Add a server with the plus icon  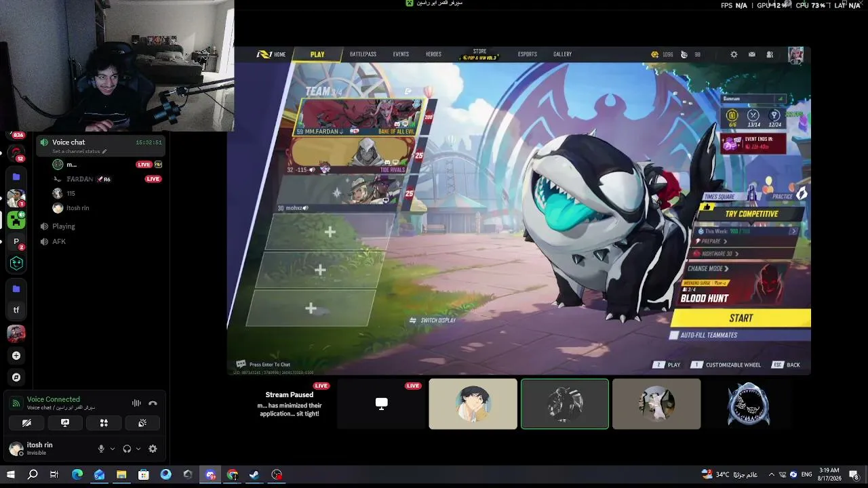click(x=16, y=355)
